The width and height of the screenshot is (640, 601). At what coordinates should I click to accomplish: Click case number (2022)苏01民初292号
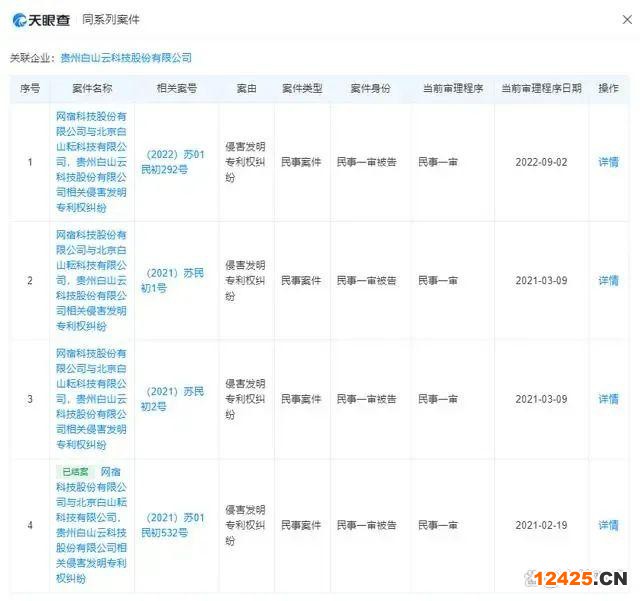pyautogui.click(x=175, y=162)
